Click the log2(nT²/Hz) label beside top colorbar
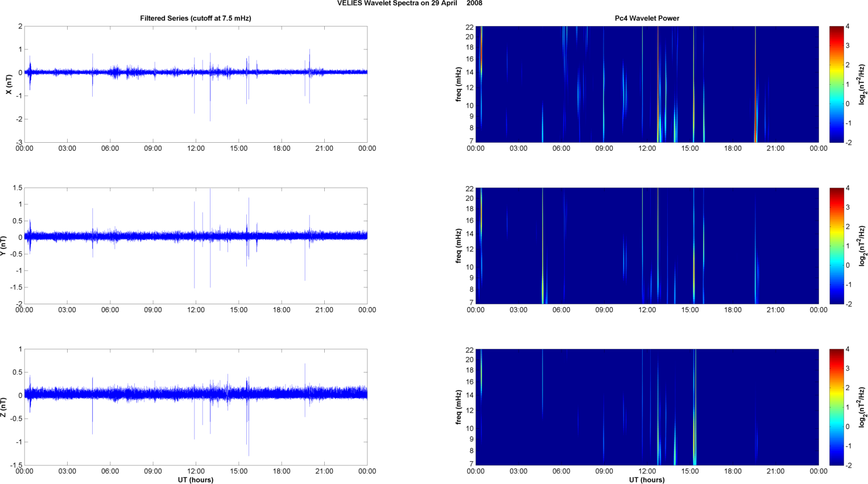 coord(862,84)
